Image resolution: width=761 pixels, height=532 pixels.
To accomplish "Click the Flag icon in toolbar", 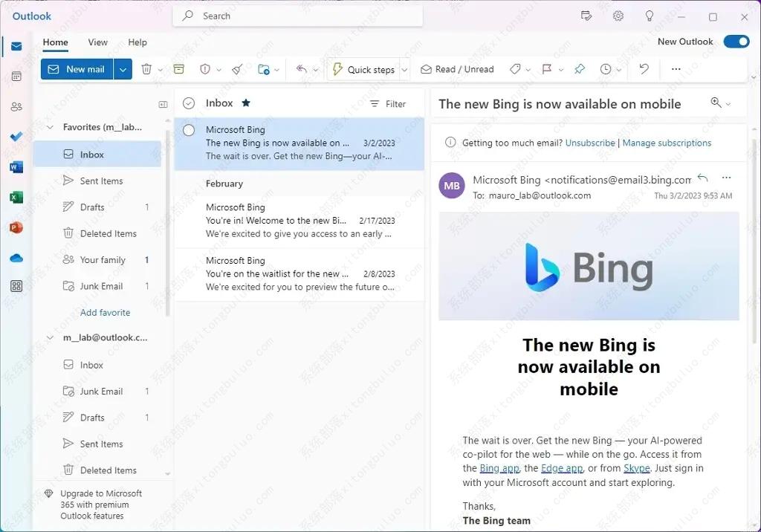I will click(547, 69).
